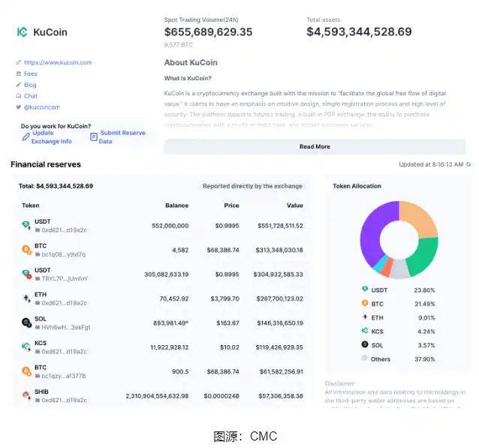Image resolution: width=479 pixels, height=448 pixels.
Task: Click the SHIB icon in the token table
Action: [26, 395]
